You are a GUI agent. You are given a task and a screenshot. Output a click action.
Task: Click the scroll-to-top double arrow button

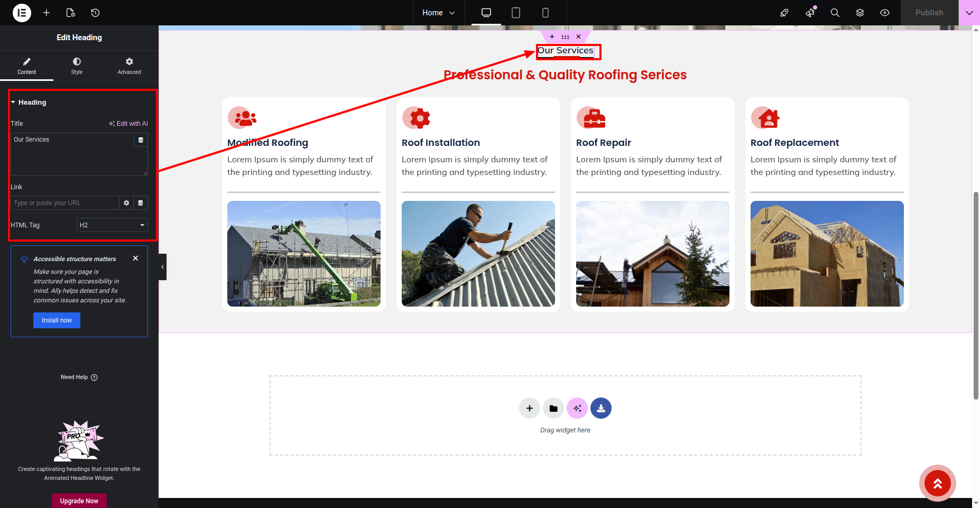937,483
